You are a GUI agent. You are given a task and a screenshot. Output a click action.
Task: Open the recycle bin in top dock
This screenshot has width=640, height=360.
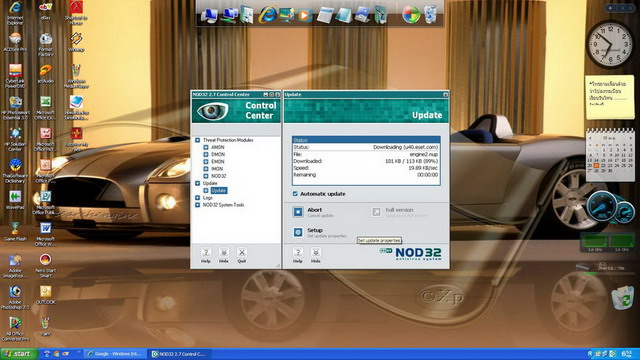click(430, 14)
